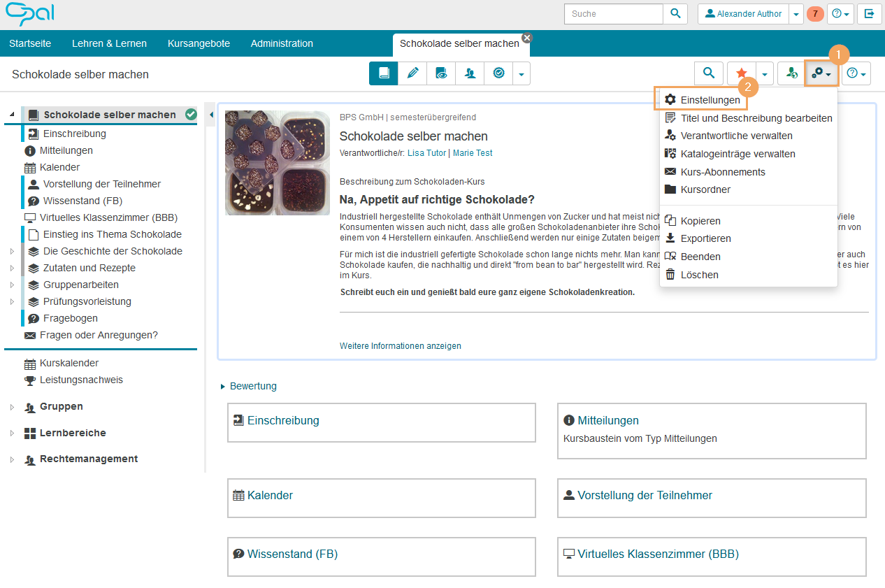This screenshot has height=588, width=885.
Task: Expand Zutaten und Rezepte node
Action: click(x=12, y=268)
